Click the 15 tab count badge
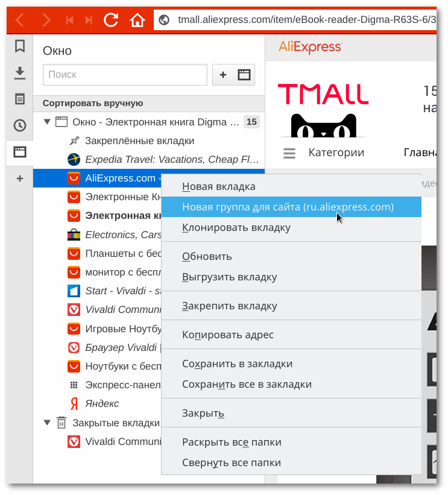448x495 pixels. pyautogui.click(x=251, y=122)
